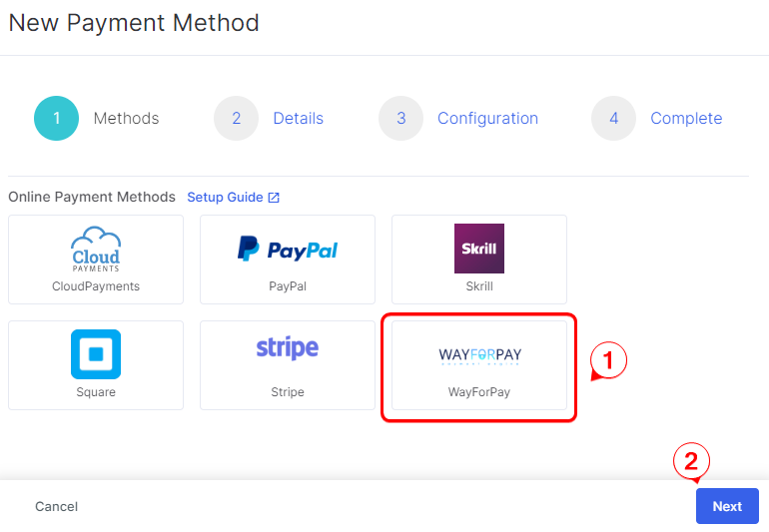Click the Next button
This screenshot has height=532, width=769.
pyautogui.click(x=727, y=506)
